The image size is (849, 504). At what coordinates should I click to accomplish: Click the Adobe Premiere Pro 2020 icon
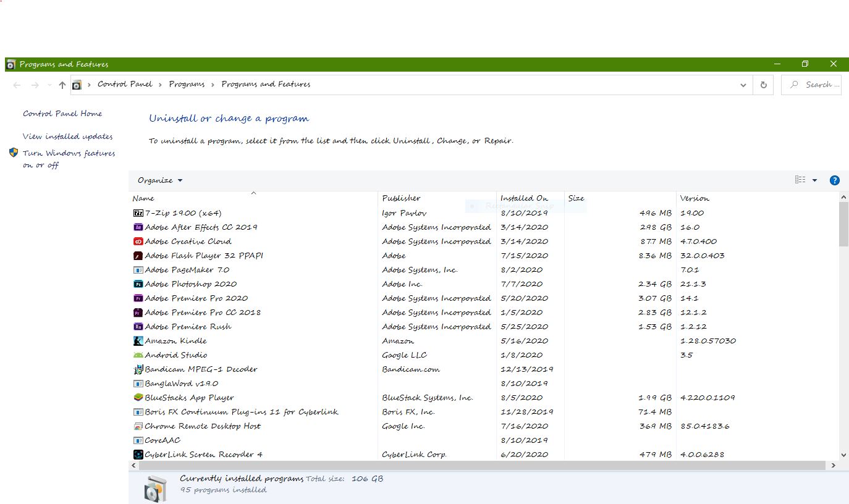[138, 298]
